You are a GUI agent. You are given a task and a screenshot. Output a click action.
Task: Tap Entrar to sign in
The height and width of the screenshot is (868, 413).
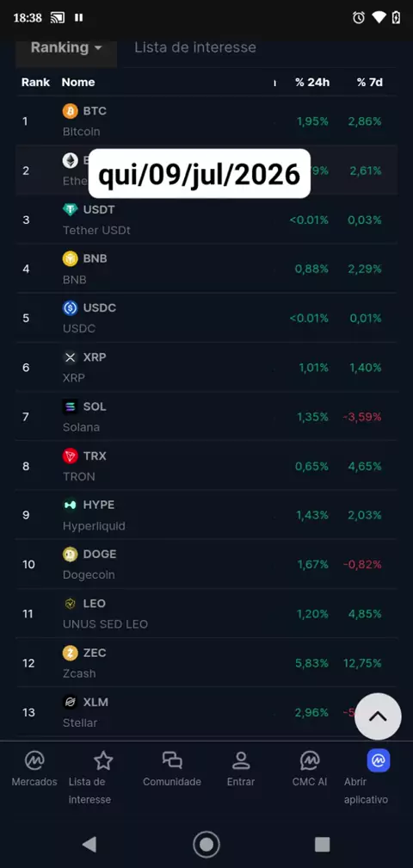pos(241,770)
